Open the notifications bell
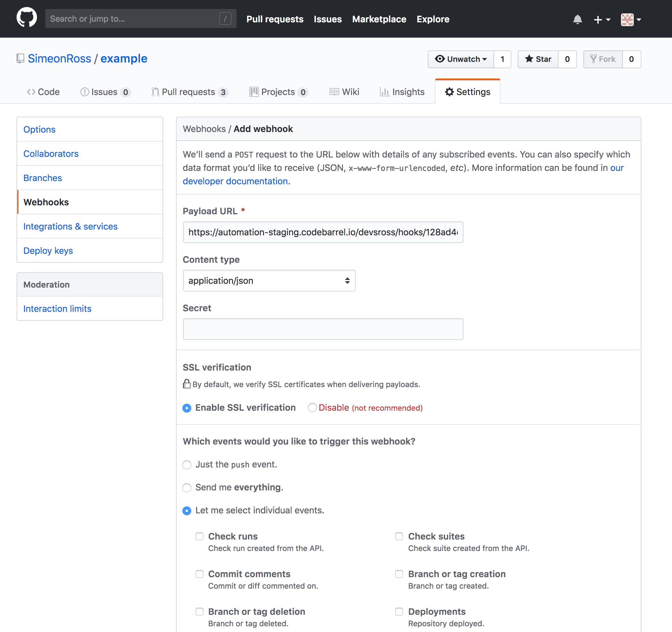Viewport: 672px width, 632px height. coord(577,19)
